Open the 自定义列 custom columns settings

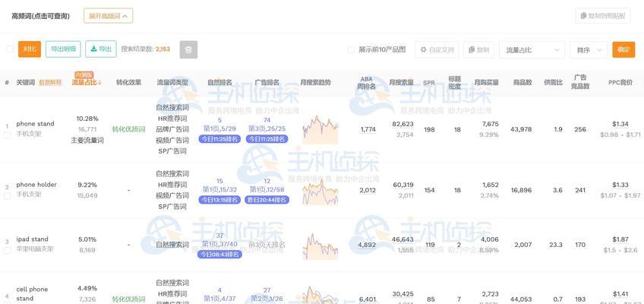coord(437,49)
